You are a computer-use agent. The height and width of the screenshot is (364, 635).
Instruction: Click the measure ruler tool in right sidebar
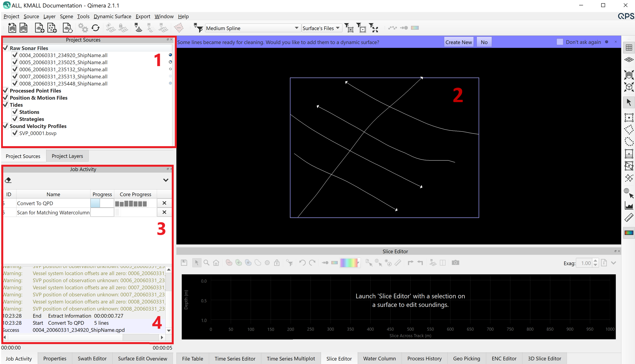629,218
